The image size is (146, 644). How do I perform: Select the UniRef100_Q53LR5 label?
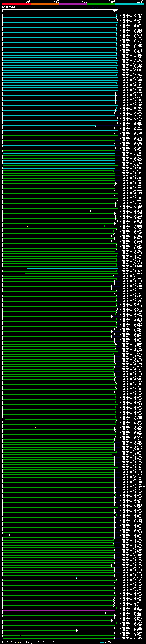[x=131, y=85]
